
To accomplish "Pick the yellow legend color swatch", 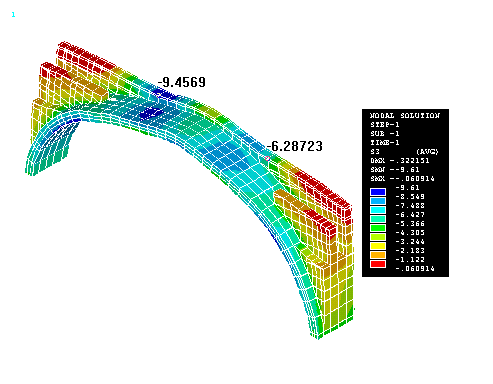I will tap(378, 246).
